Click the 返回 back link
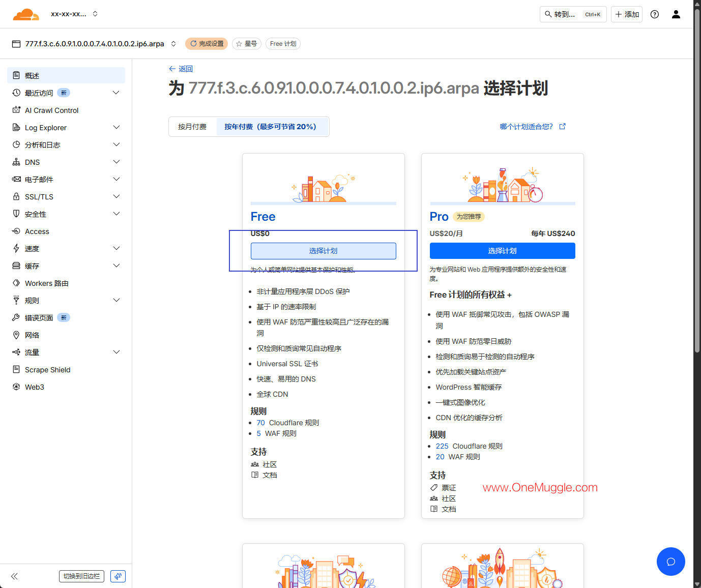Screen dimensions: 701x588 [181, 69]
